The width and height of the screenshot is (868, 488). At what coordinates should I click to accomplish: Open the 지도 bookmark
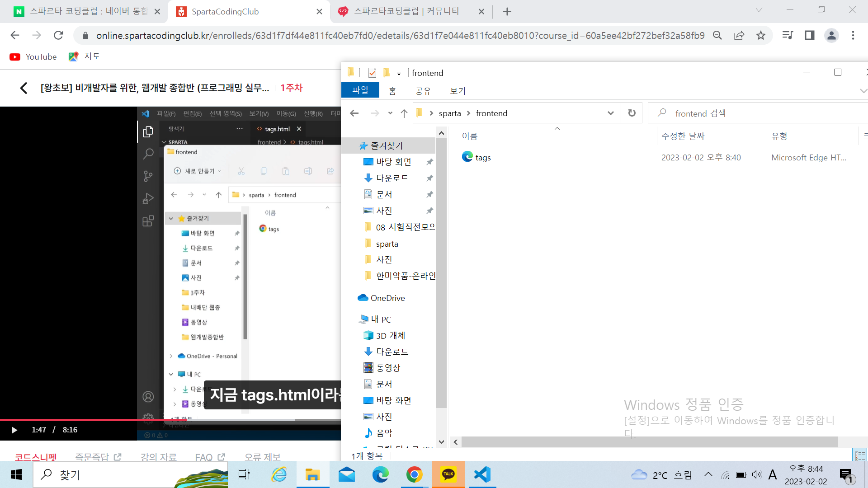tap(85, 56)
